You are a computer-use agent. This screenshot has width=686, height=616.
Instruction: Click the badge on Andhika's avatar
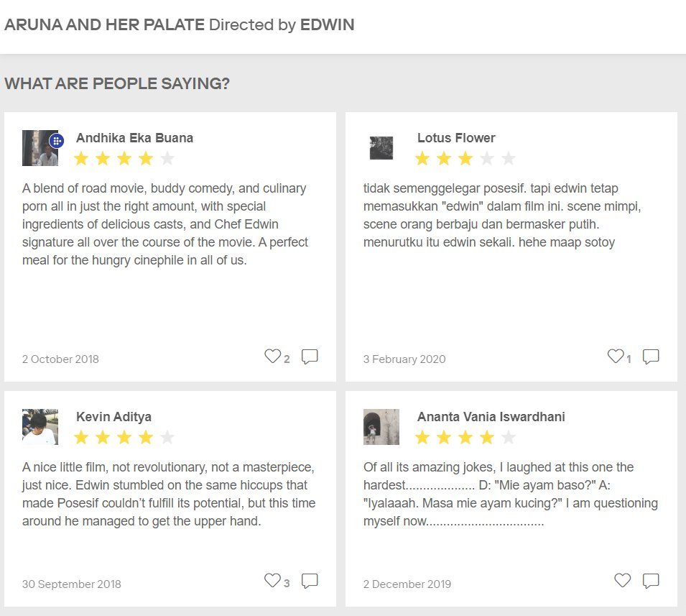pyautogui.click(x=57, y=141)
